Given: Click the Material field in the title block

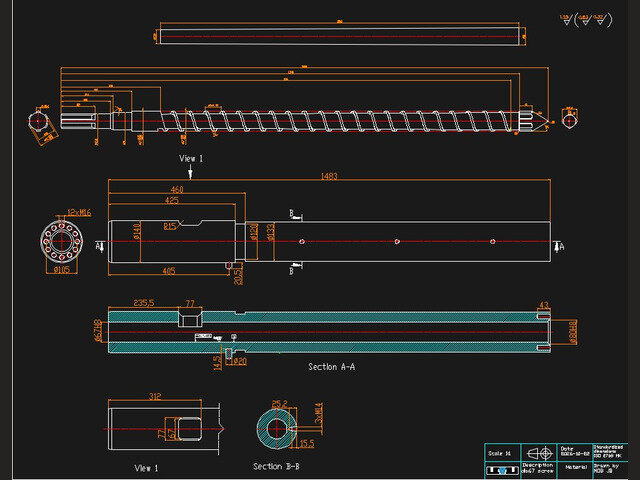Looking at the screenshot, I should pos(575,468).
